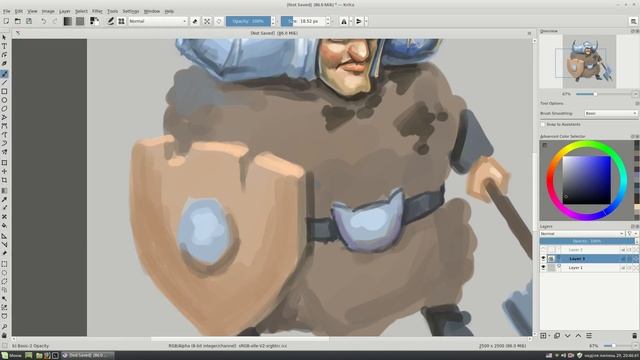Viewport: 640px width, 360px height.
Task: Delete the selected layer
Action: coord(634,336)
